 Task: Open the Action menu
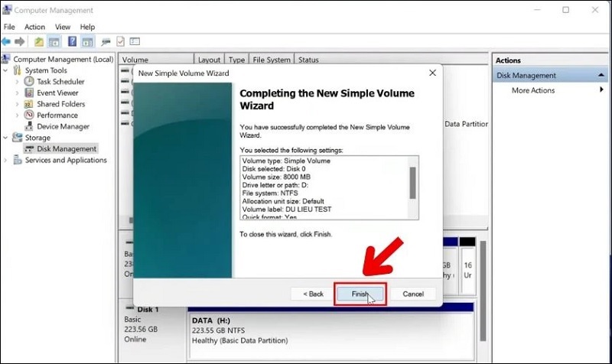coord(34,27)
